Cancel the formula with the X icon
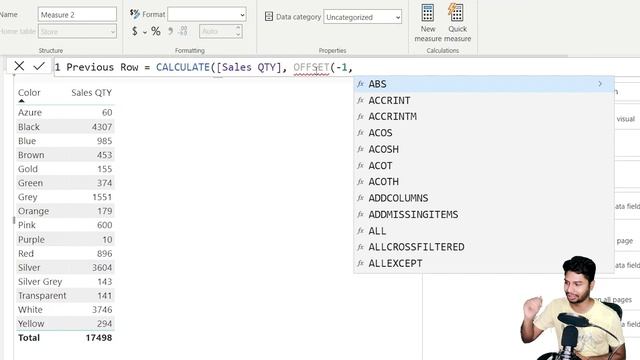This screenshot has height=360, width=640. click(19, 66)
